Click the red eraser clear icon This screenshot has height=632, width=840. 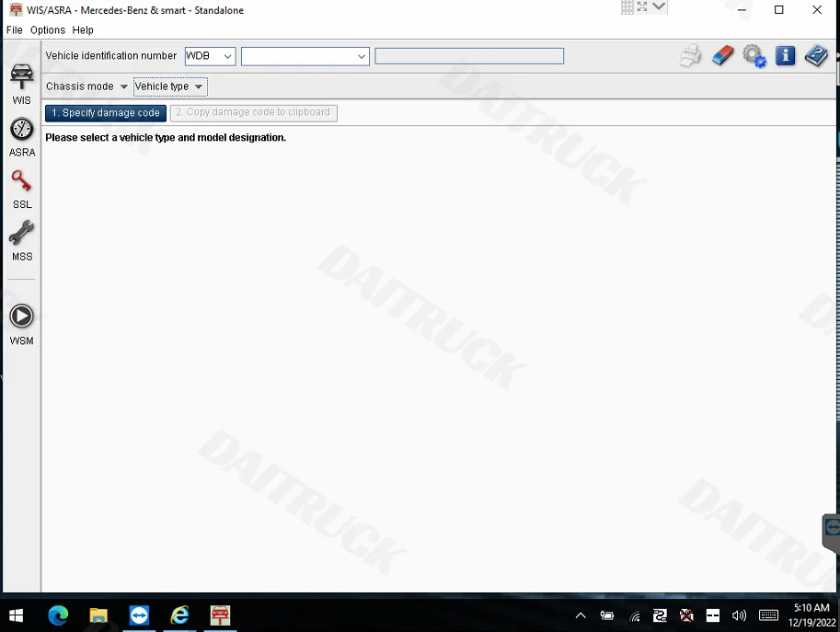pos(722,56)
